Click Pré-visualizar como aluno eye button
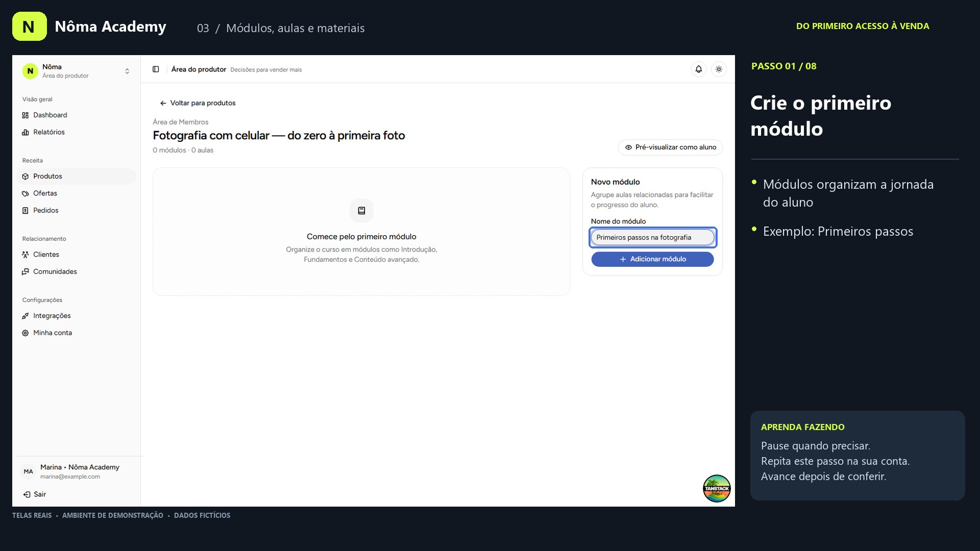Screen dimensions: 980x551 point(670,147)
